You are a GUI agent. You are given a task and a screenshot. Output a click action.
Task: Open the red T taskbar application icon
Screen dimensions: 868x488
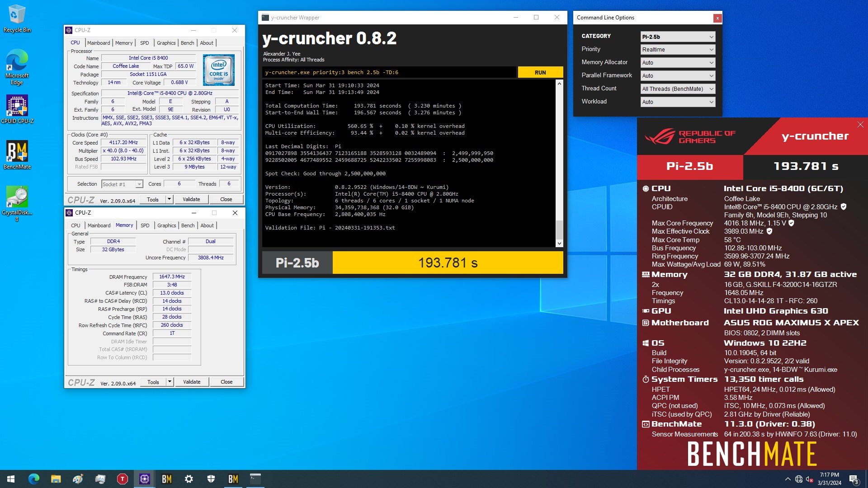click(x=123, y=479)
